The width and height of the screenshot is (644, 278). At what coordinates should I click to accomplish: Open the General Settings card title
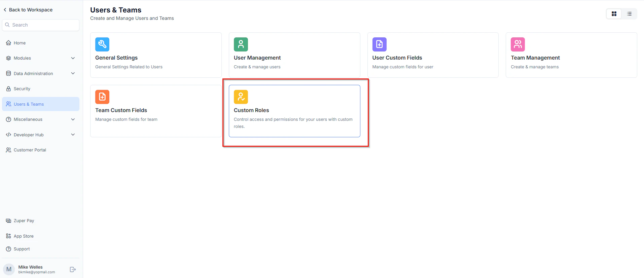[x=116, y=58]
